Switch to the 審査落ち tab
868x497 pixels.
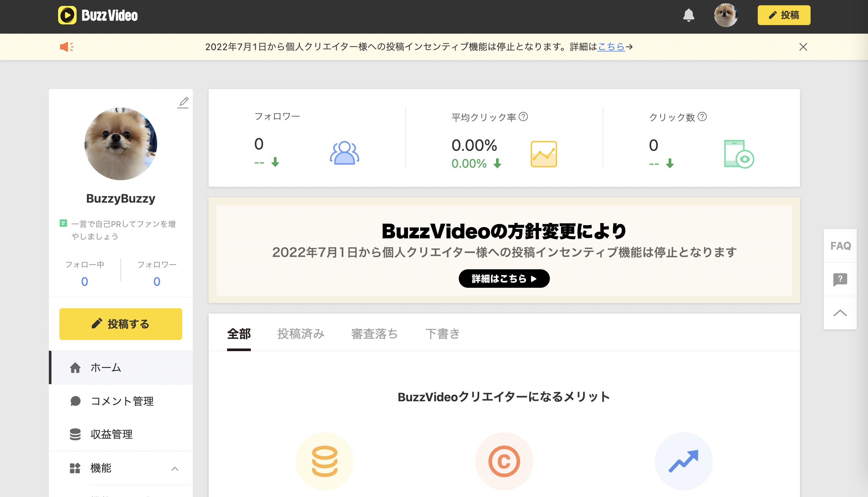tap(375, 334)
